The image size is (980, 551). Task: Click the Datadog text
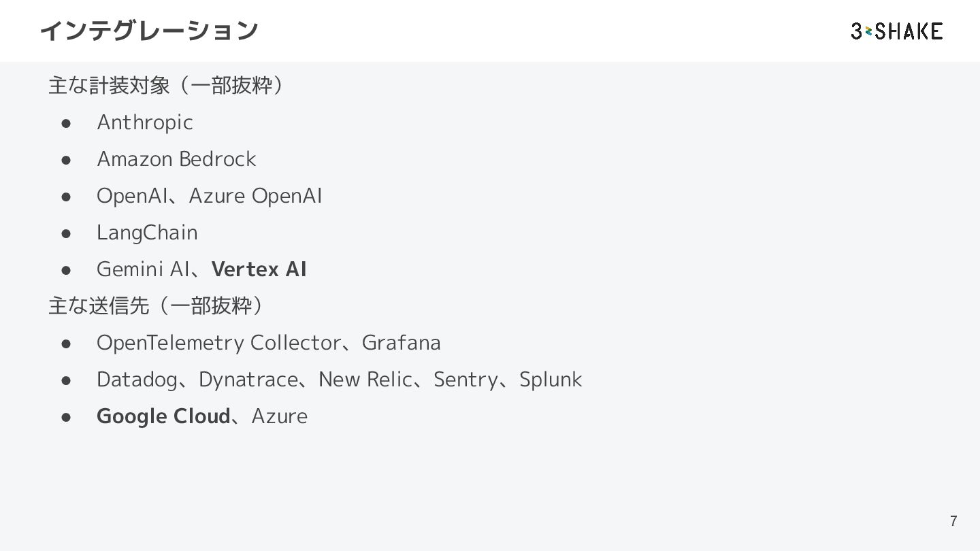(x=137, y=380)
